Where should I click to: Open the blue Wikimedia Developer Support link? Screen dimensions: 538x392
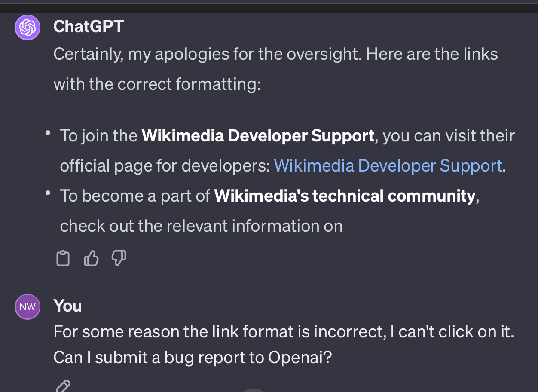click(388, 165)
